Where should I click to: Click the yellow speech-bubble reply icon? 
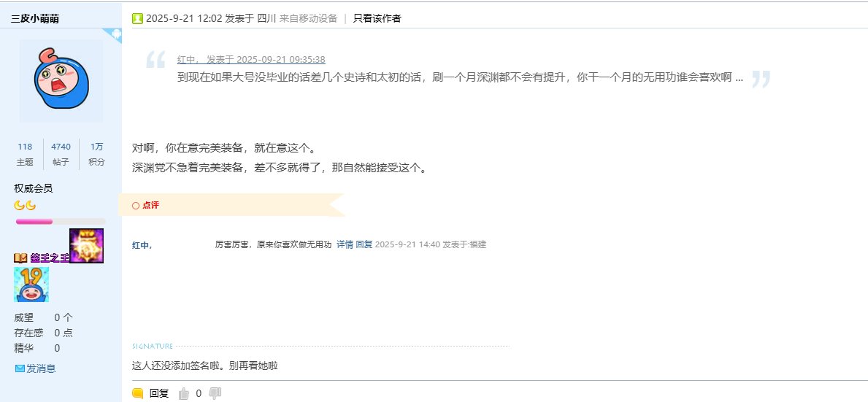point(138,393)
